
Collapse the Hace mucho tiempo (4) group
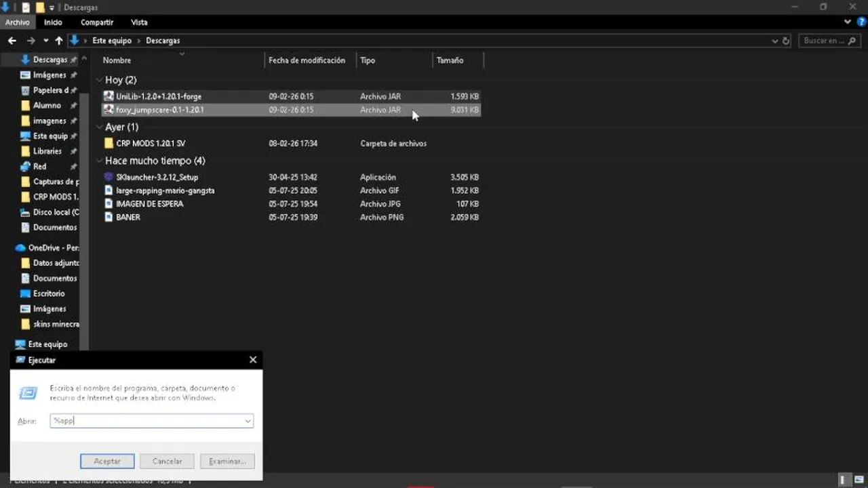point(100,161)
